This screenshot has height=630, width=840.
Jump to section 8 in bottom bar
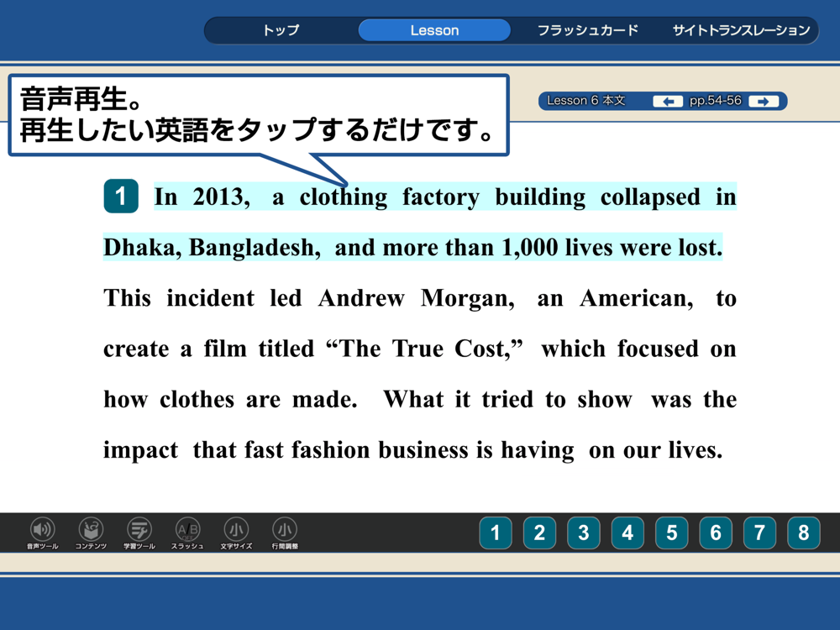click(804, 533)
